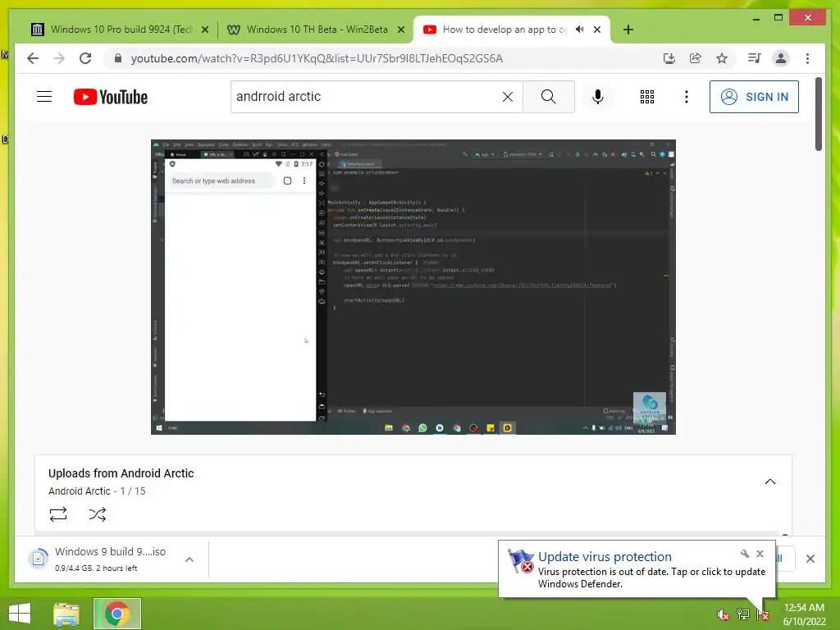Open Chrome three-dot menu

[807, 58]
